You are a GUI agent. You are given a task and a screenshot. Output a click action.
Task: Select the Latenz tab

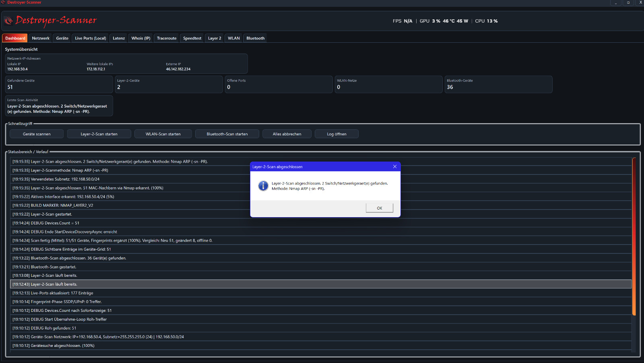tap(119, 38)
